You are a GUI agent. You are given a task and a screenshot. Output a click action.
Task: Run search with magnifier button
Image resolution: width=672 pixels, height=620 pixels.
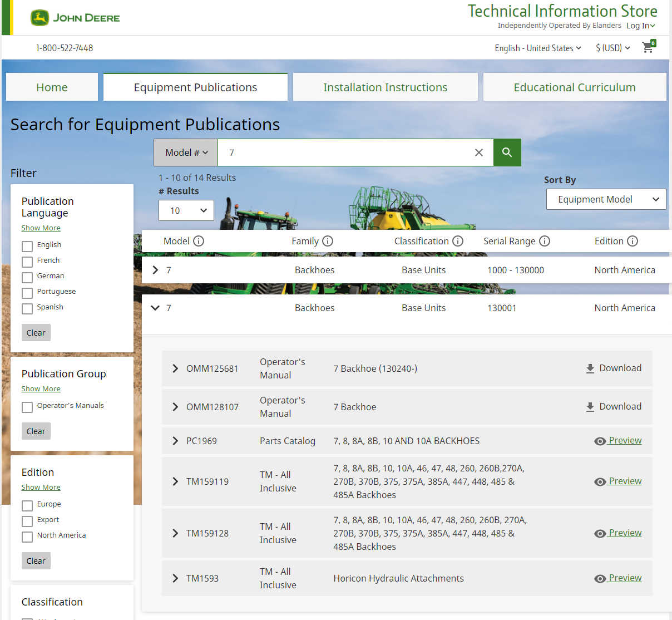click(507, 152)
